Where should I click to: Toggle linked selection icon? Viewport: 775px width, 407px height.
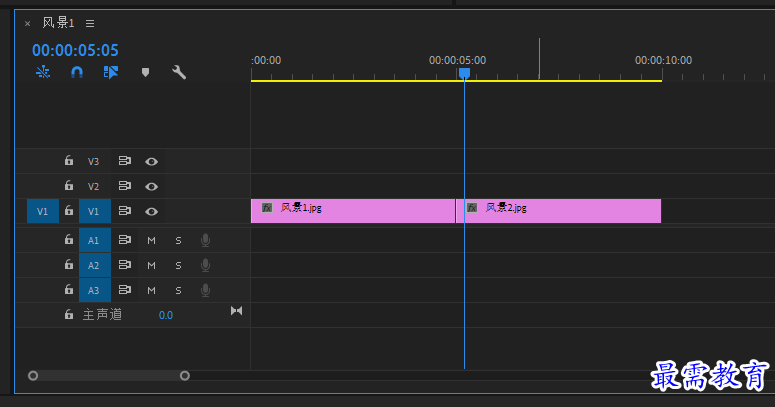[111, 72]
